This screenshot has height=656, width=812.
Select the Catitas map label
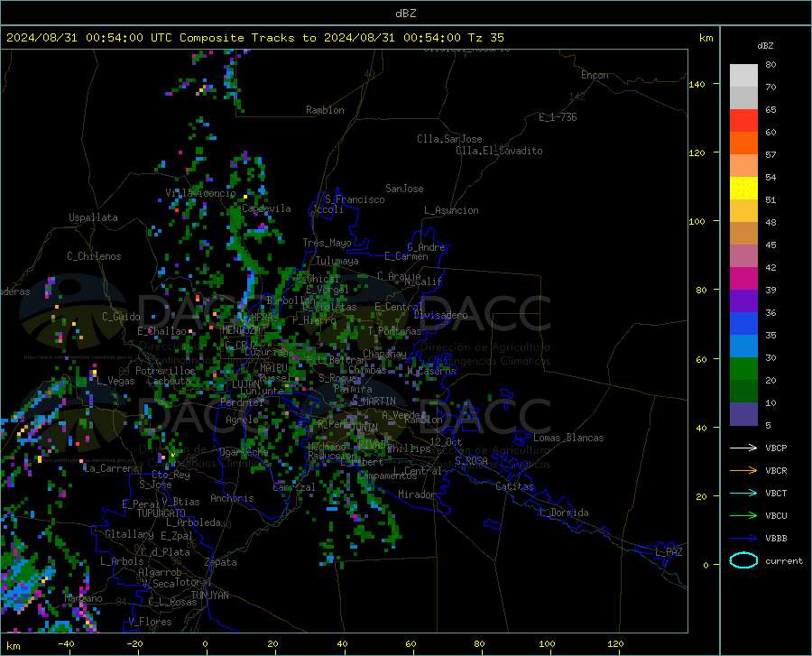coord(514,486)
